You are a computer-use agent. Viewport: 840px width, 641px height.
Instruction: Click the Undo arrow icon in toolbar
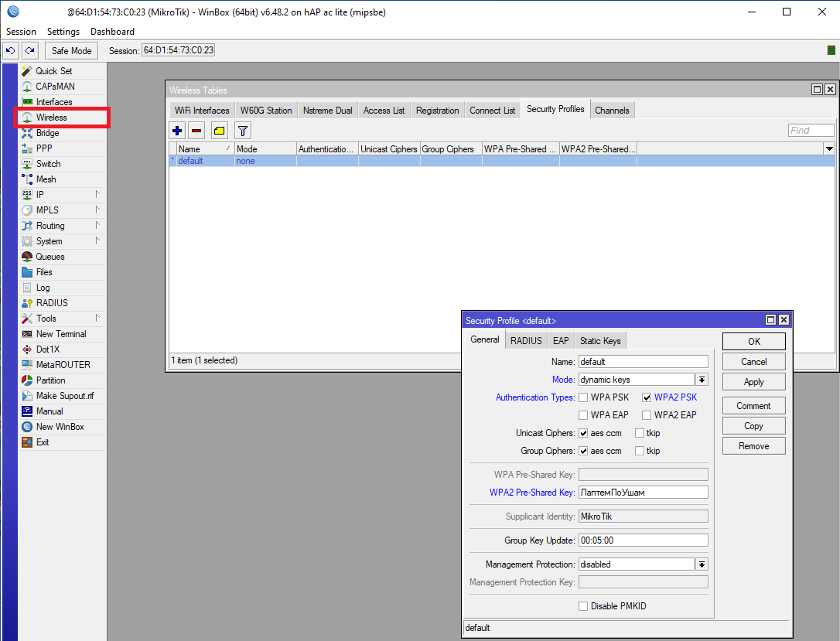(x=11, y=51)
